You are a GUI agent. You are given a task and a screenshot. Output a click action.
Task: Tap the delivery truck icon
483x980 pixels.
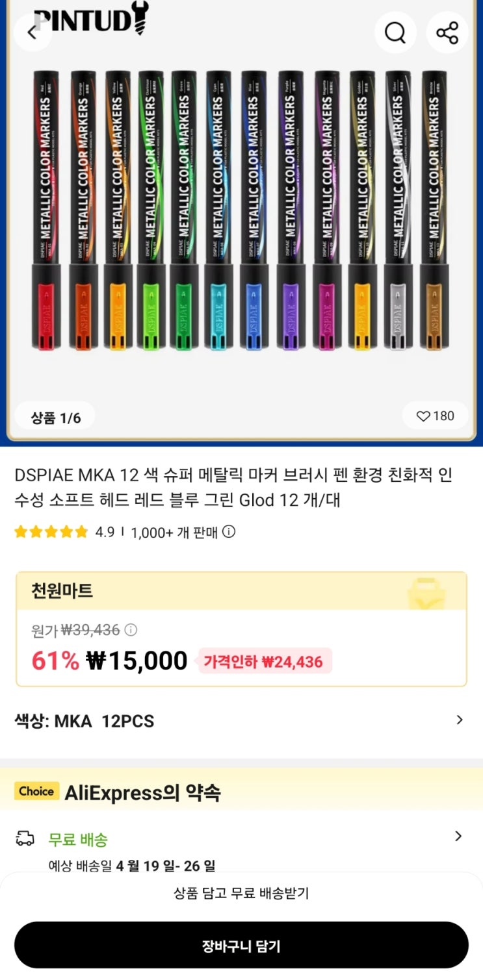[25, 839]
